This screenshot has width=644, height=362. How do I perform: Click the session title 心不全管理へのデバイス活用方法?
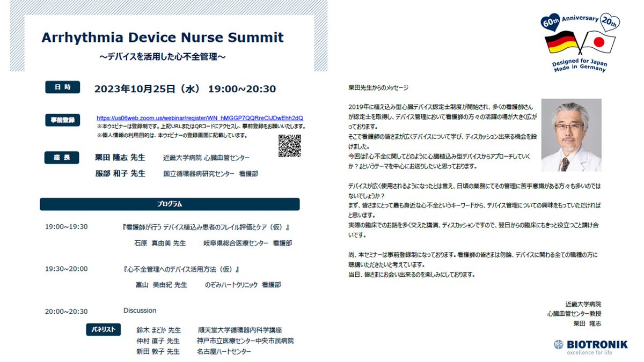(181, 269)
